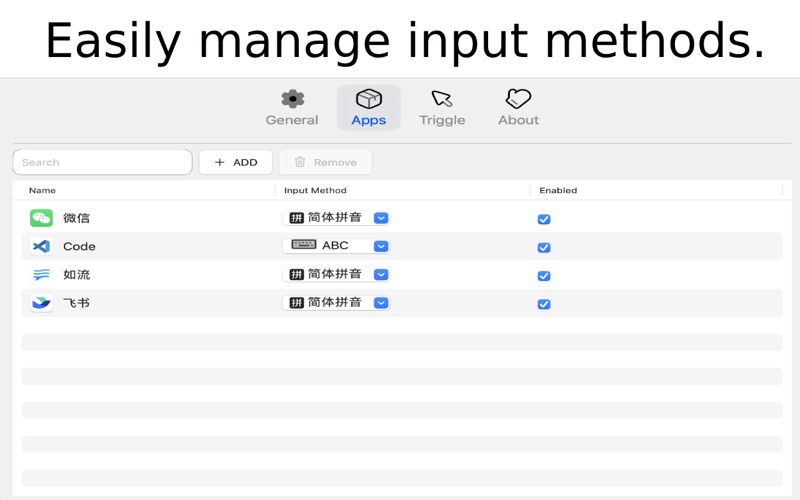The height and width of the screenshot is (500, 800).
Task: Open input method dropdown for 飞书
Action: pyautogui.click(x=381, y=303)
